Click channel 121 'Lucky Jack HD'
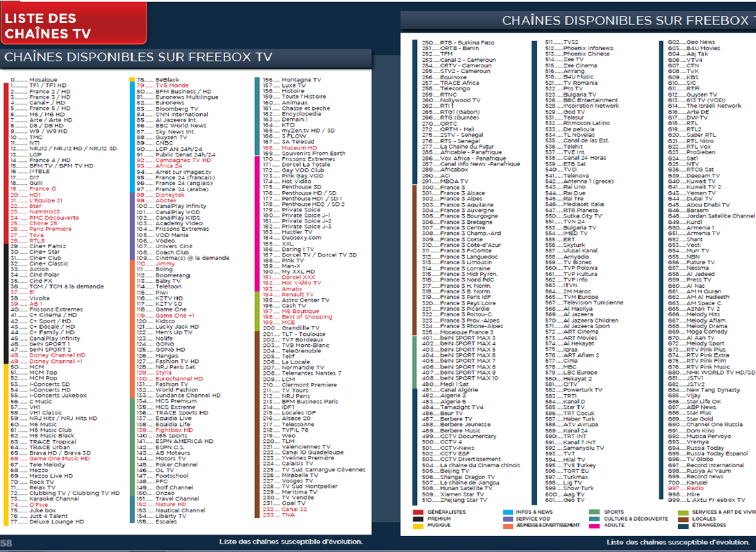 coord(167,327)
